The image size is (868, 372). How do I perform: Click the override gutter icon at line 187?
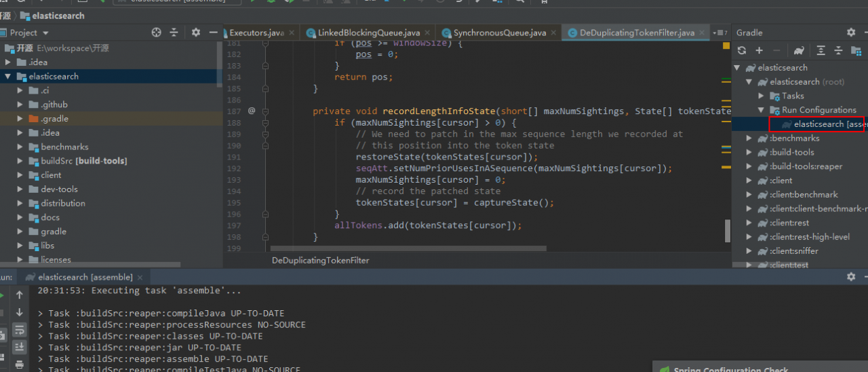[x=251, y=111]
